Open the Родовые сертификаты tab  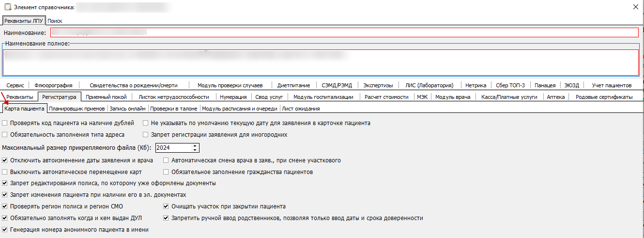[x=604, y=97]
